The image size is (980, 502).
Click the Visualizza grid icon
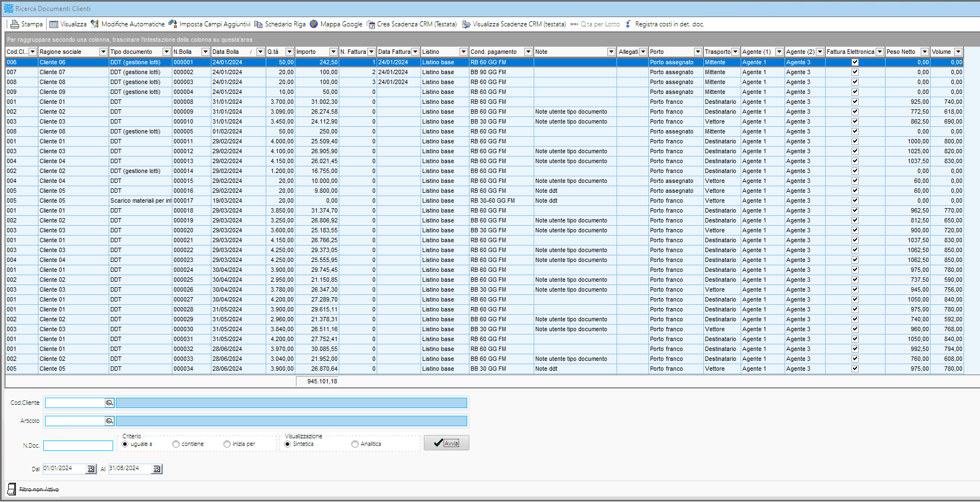54,24
